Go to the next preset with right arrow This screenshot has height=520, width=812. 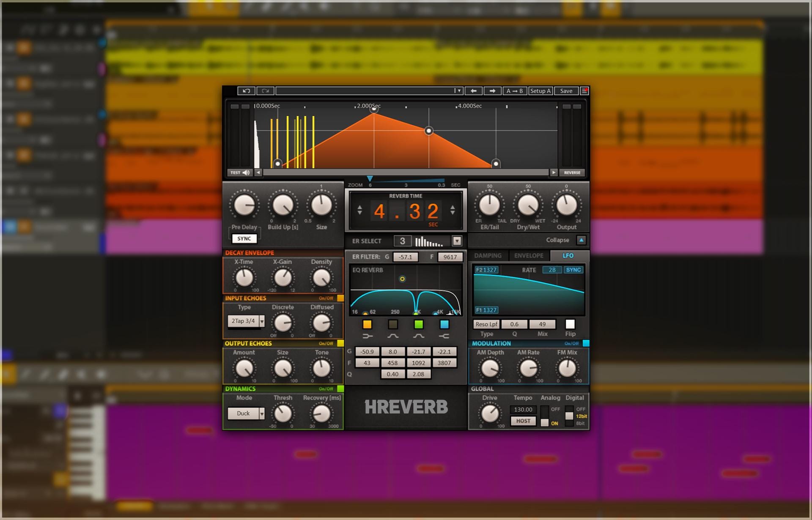click(492, 91)
